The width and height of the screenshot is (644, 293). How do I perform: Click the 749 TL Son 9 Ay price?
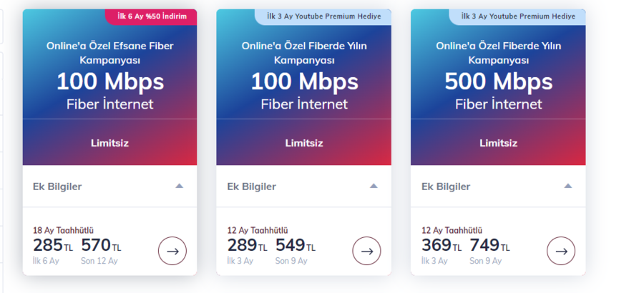point(489,251)
